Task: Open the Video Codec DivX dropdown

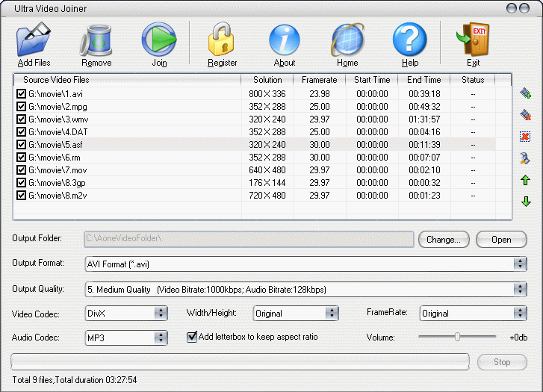Action: click(161, 314)
